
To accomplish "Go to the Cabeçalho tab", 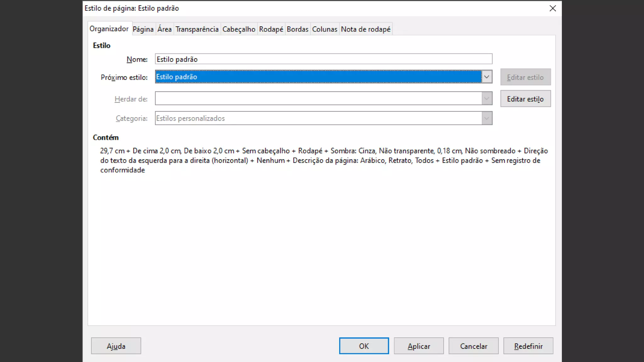I will pos(239,29).
